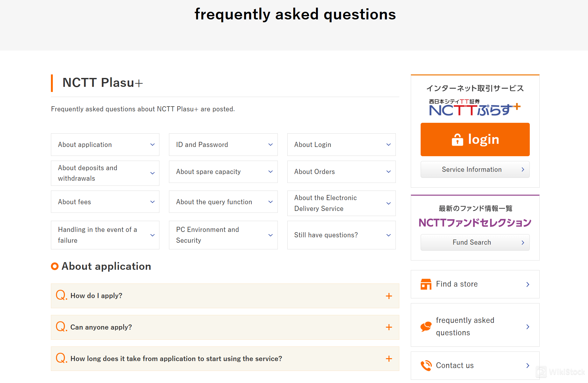
Task: Open the 'About application' category dropdown
Action: [x=105, y=145]
